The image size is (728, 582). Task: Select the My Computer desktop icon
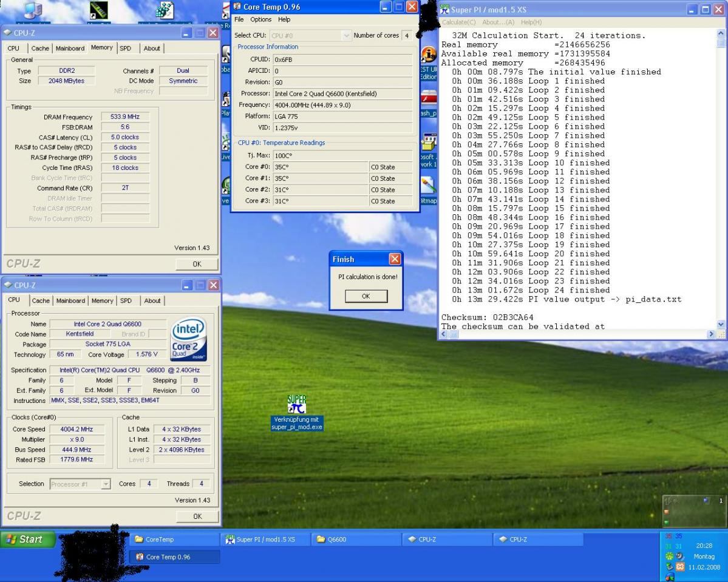pyautogui.click(x=32, y=10)
